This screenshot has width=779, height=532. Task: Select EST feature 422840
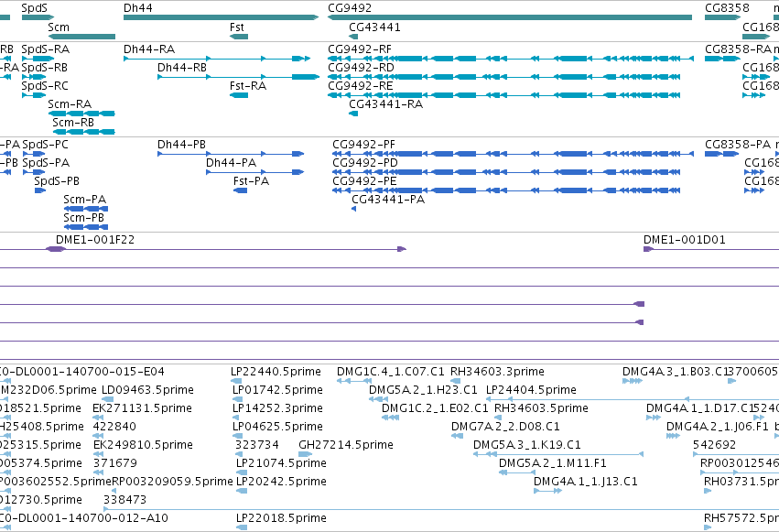click(98, 436)
